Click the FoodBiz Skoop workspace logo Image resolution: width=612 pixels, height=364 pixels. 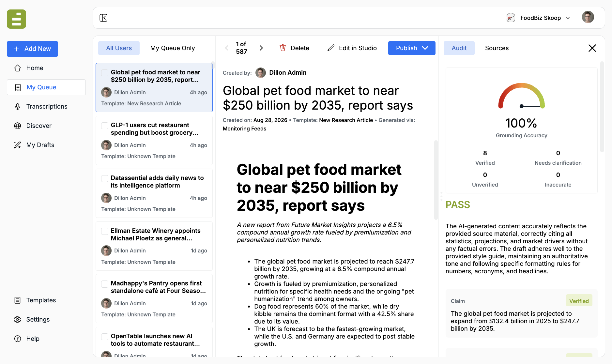click(511, 18)
